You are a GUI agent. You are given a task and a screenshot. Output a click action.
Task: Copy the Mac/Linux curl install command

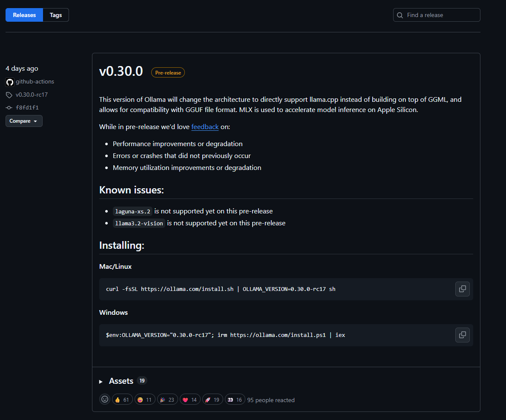[463, 289]
